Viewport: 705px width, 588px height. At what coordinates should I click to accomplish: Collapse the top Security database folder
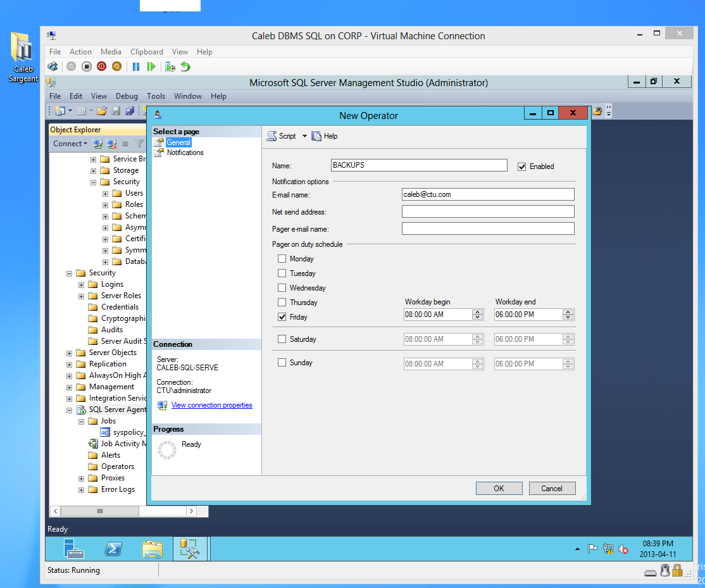93,182
